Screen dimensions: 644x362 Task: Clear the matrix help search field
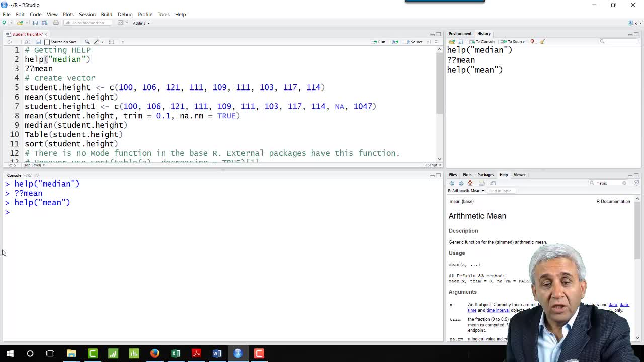point(624,183)
